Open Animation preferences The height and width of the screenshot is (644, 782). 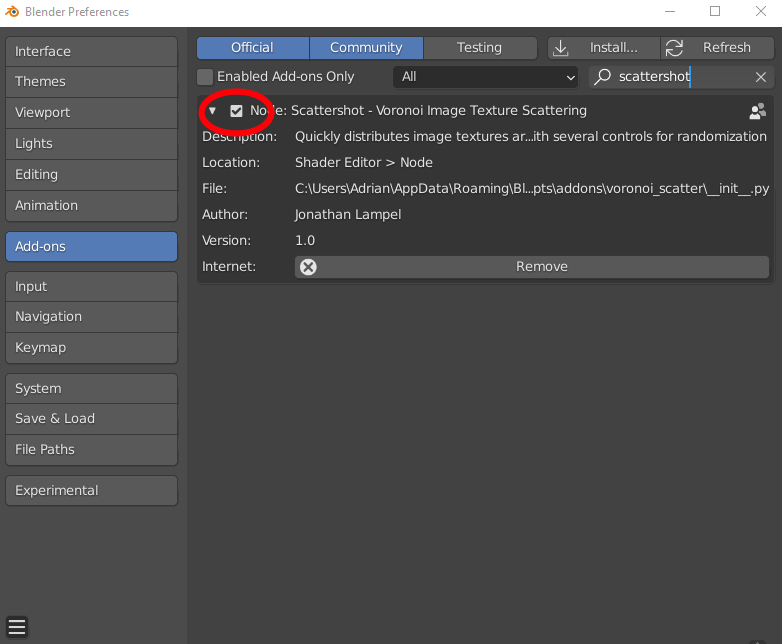[91, 206]
